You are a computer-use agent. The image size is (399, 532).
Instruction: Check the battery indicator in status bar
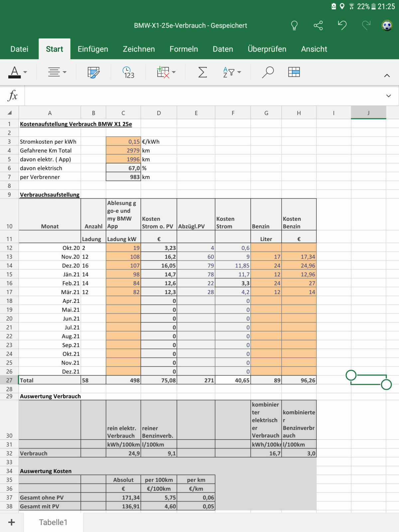pyautogui.click(x=373, y=6)
